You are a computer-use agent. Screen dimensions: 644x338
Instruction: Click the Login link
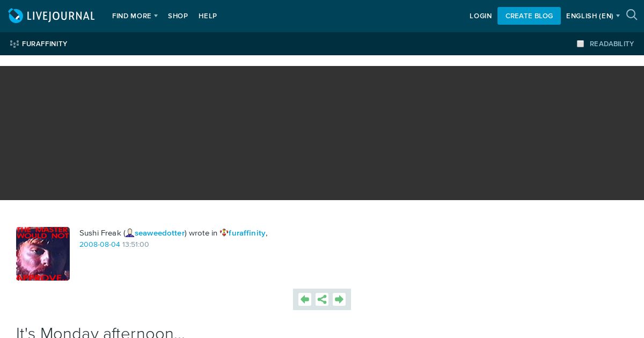pos(480,16)
